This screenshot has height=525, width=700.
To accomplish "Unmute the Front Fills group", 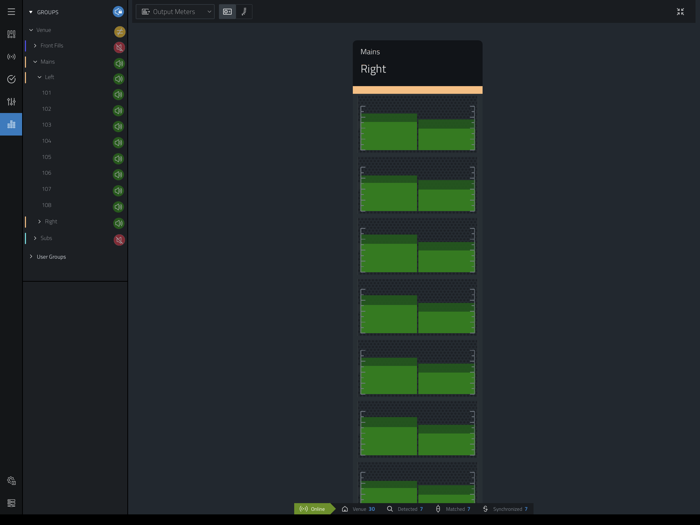I will click(119, 47).
